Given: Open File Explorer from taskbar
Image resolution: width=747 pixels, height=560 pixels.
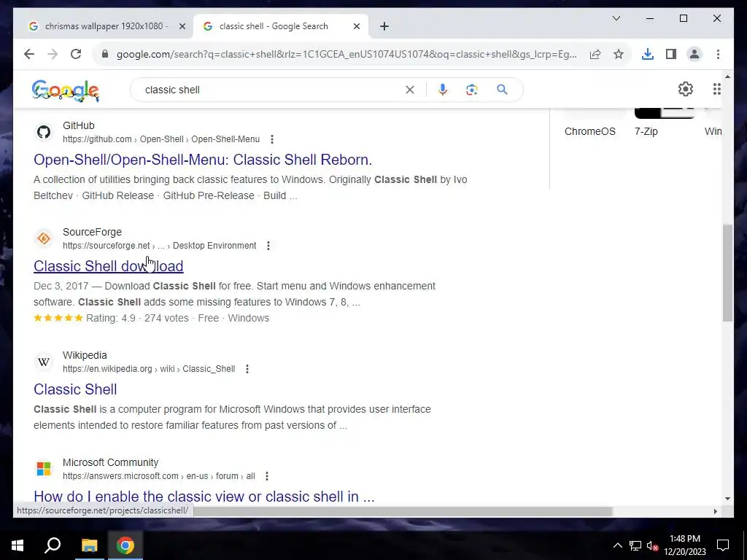Looking at the screenshot, I should pos(89,545).
